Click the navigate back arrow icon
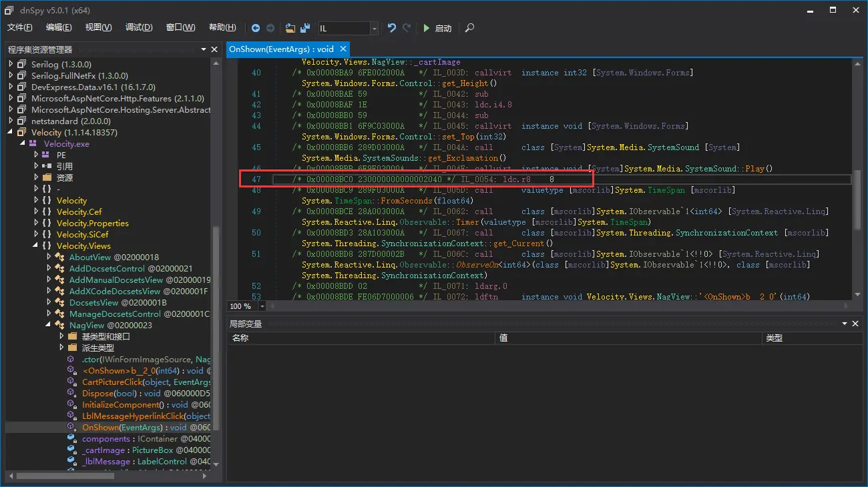The height and width of the screenshot is (487, 868). tap(256, 28)
